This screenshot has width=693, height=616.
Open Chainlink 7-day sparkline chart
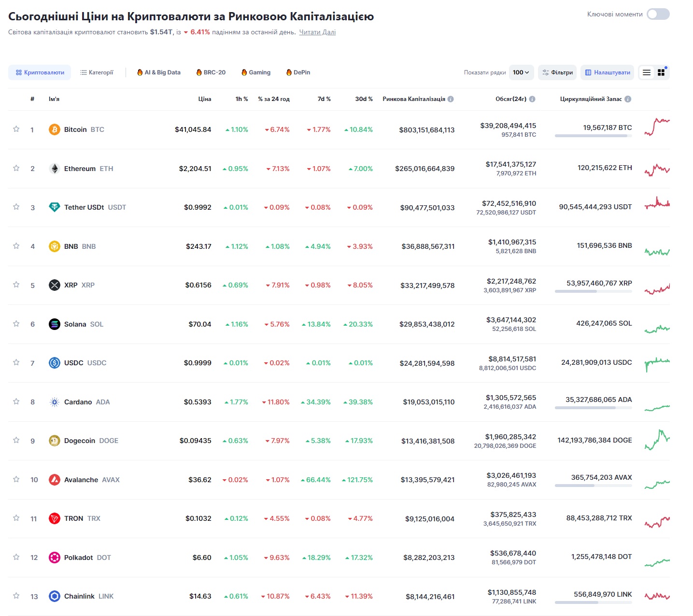coord(657,596)
